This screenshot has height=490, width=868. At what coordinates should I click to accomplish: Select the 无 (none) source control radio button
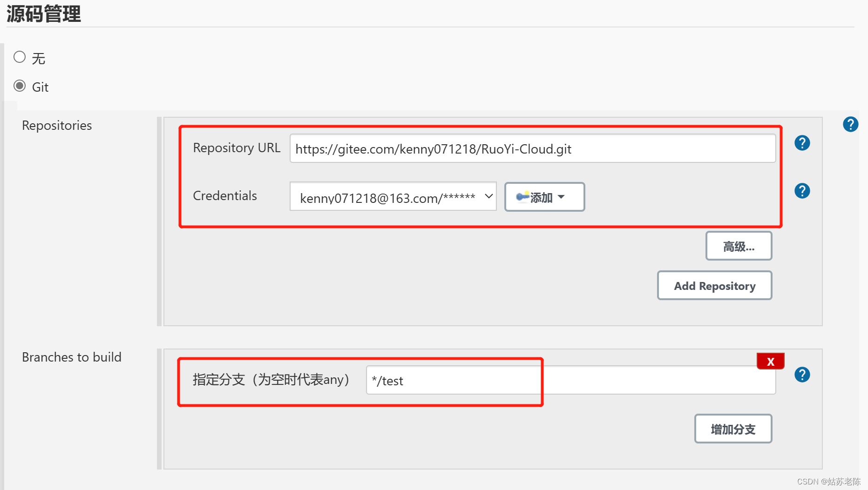coord(20,57)
